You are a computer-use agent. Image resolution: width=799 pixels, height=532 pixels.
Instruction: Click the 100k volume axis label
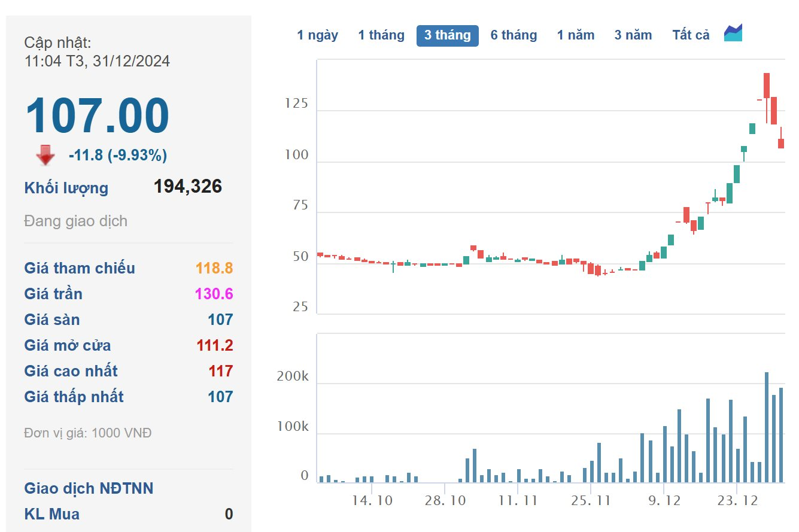(x=293, y=427)
